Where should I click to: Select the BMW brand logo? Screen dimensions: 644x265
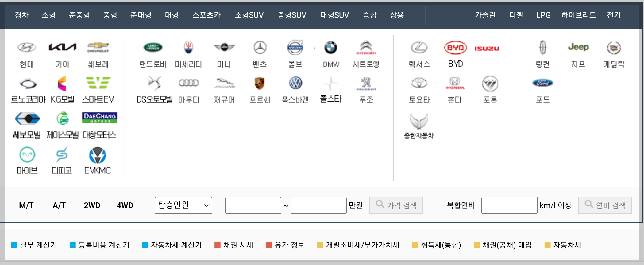tap(331, 47)
